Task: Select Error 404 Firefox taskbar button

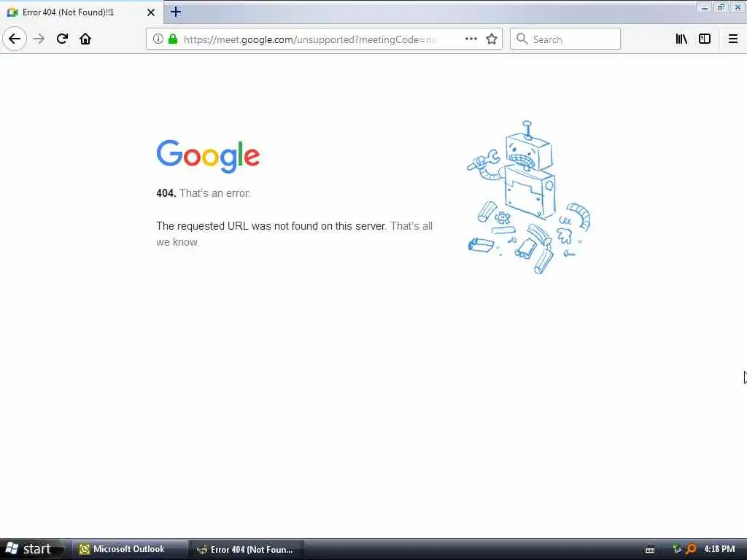Action: point(247,550)
